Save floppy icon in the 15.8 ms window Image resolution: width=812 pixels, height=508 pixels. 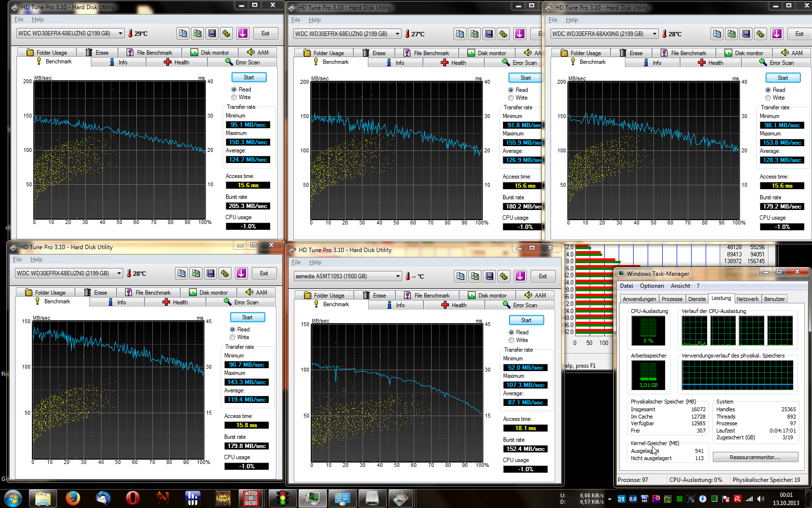pos(211,273)
